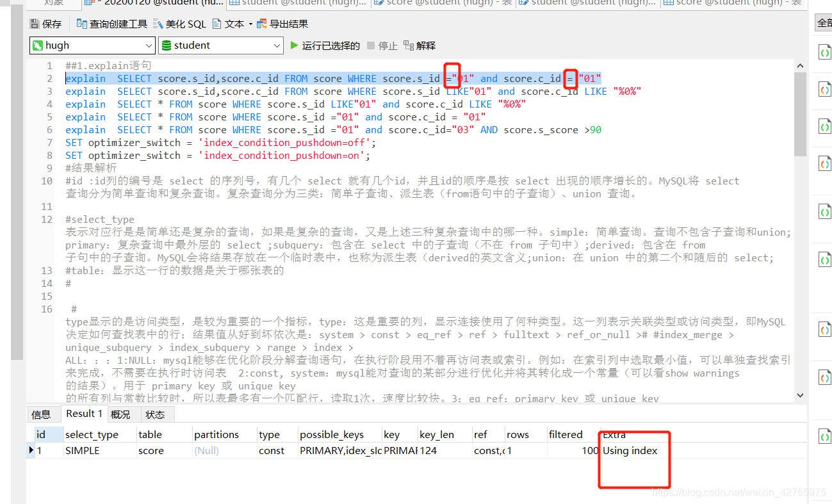The height and width of the screenshot is (504, 832).
Task: Click the 停止 stop button
Action: tap(382, 45)
